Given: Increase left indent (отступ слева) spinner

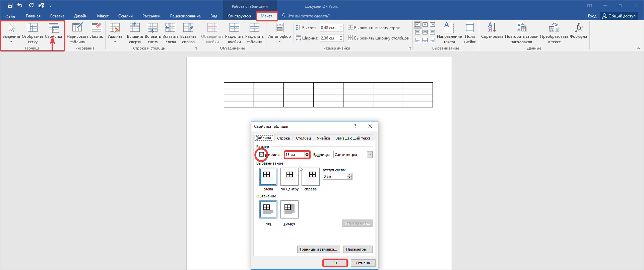Looking at the screenshot, I should click(x=349, y=175).
